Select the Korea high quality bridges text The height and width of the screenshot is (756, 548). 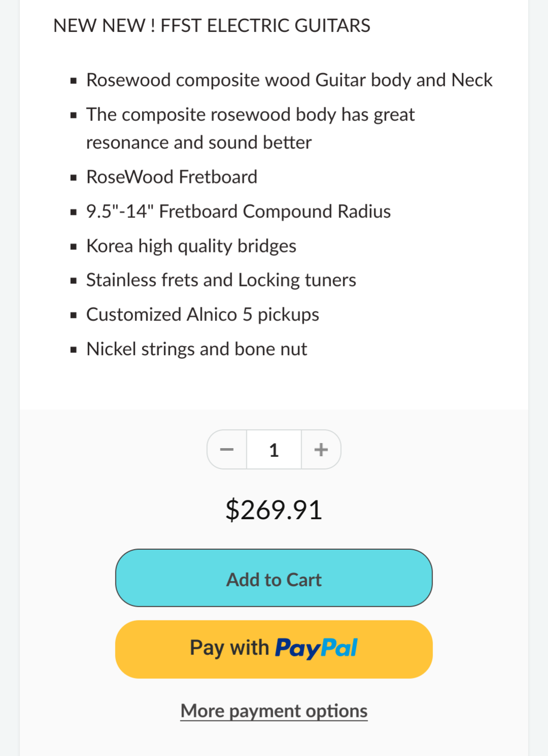191,246
